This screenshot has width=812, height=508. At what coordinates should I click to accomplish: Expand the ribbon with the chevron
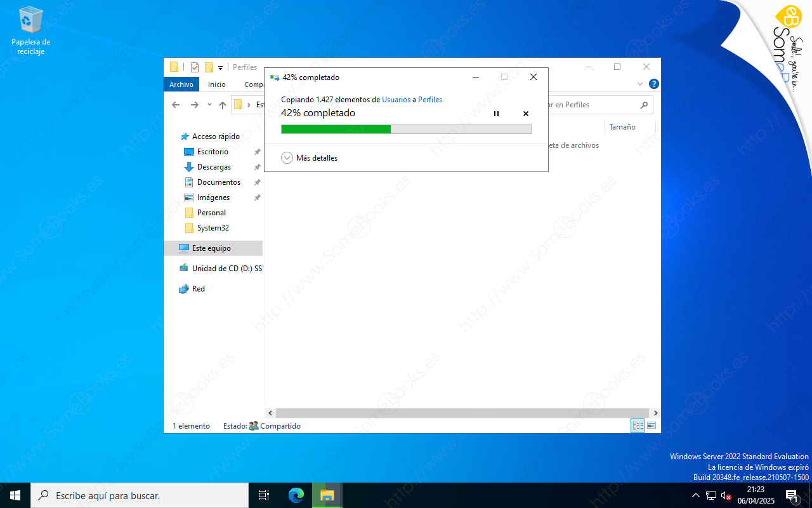pyautogui.click(x=639, y=84)
